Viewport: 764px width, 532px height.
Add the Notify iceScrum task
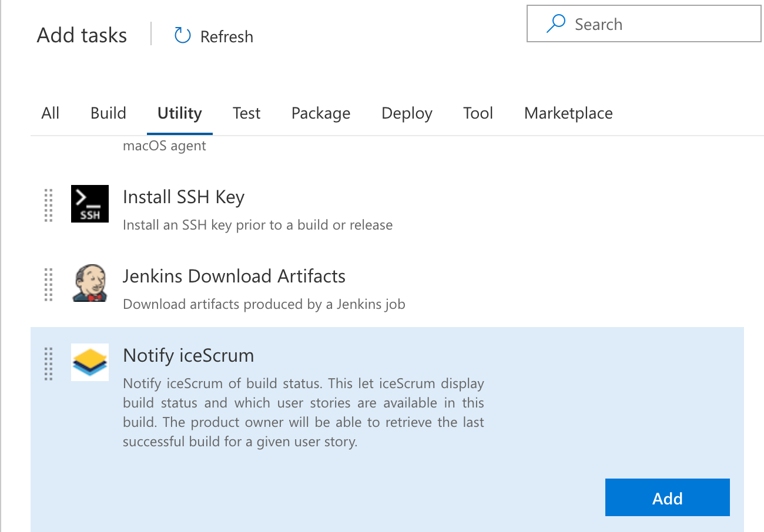pos(668,498)
